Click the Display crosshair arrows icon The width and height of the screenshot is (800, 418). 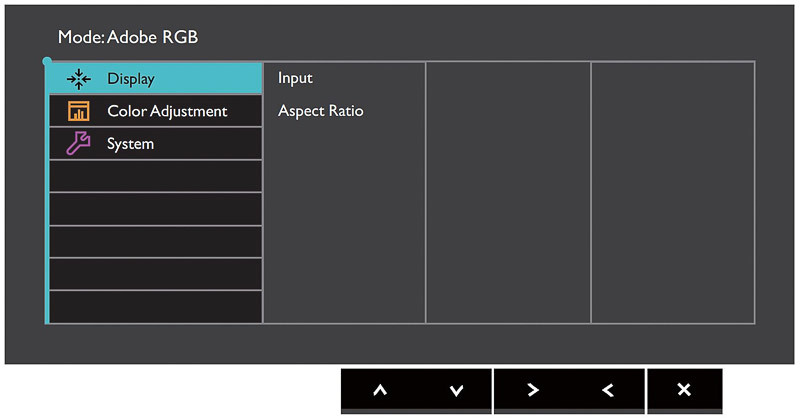tap(78, 79)
